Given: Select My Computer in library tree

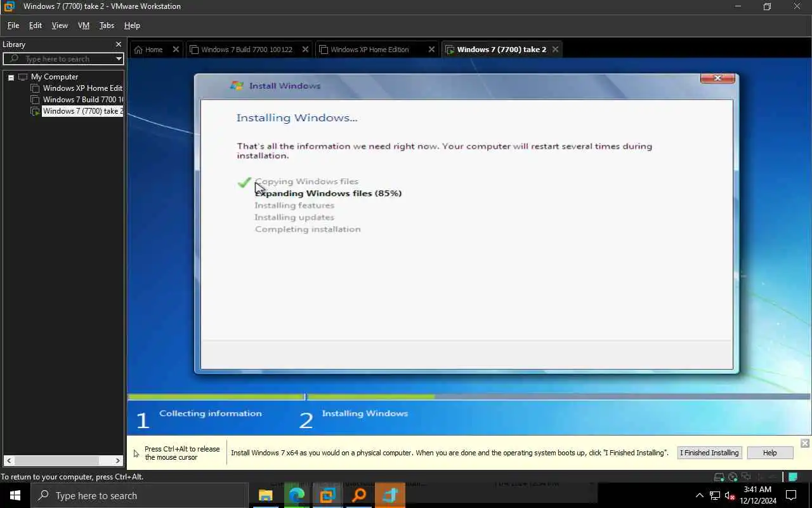Looking at the screenshot, I should point(55,77).
